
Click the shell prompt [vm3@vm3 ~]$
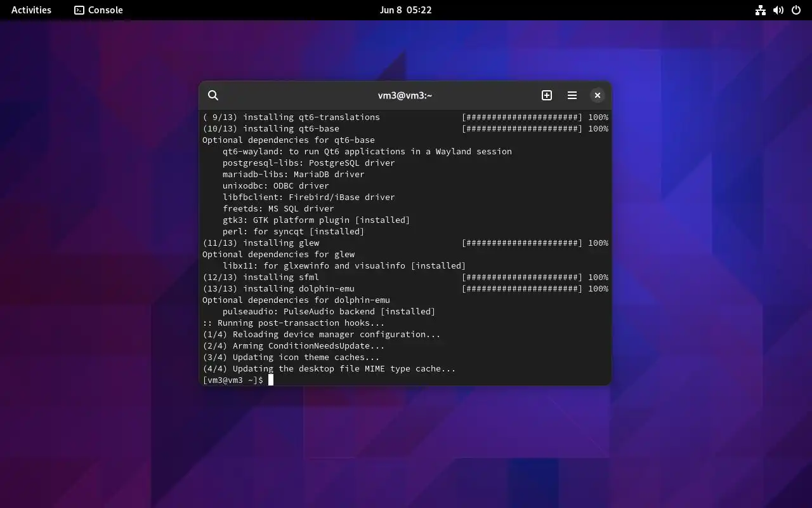tap(233, 380)
